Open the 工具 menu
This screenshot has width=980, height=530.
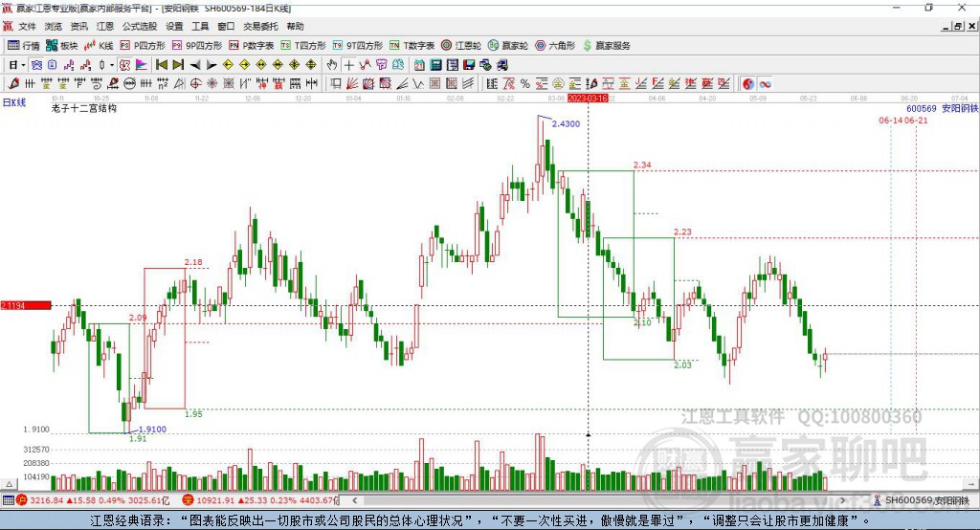point(200,26)
